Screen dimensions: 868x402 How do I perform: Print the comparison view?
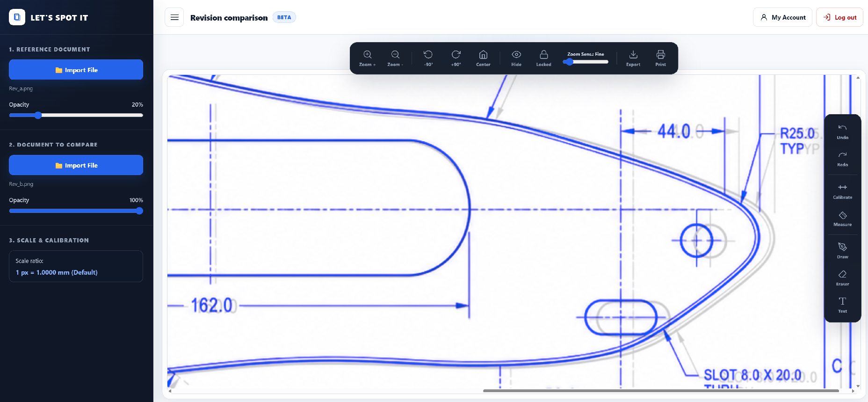(x=660, y=54)
